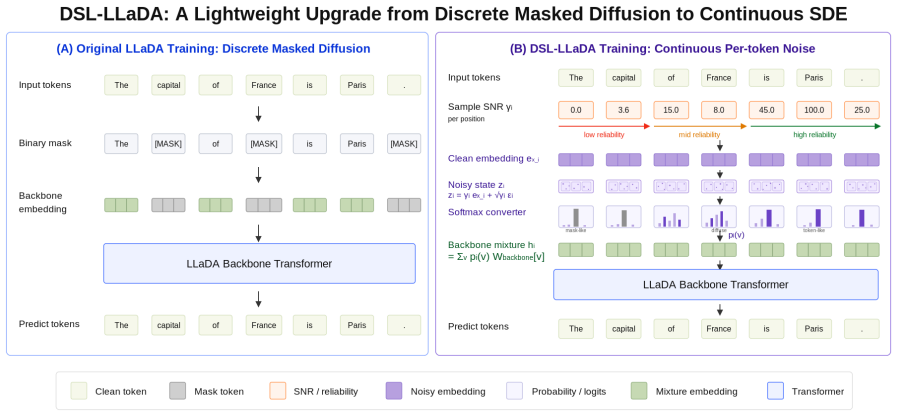898x416 pixels.
Task: Click the first [MASK] token in Binary mask row
Action: (168, 144)
